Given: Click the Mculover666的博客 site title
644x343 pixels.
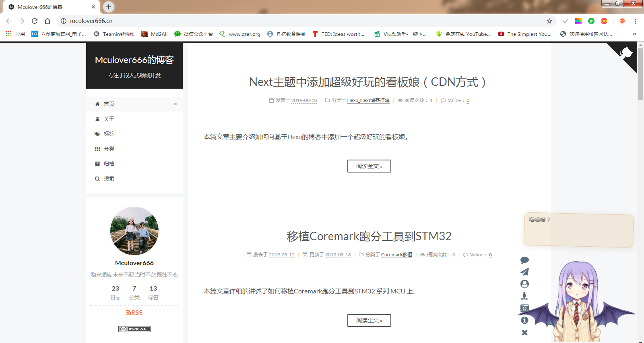Looking at the screenshot, I should [134, 60].
